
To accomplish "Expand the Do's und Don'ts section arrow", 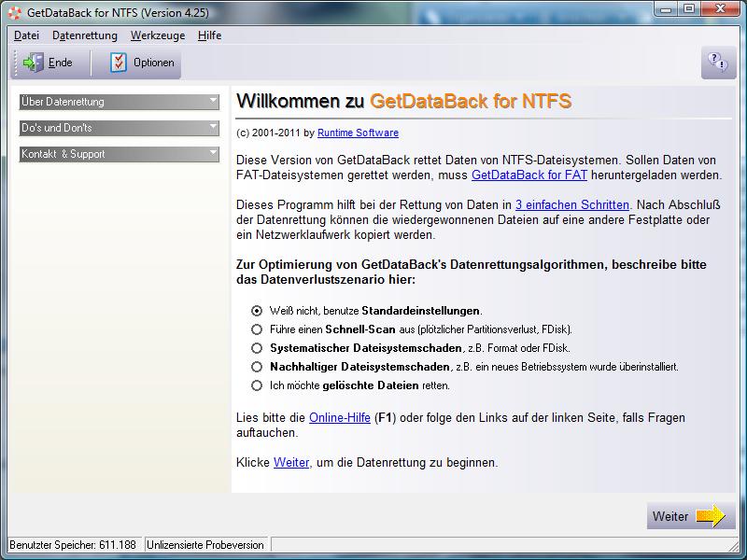I will tap(213, 127).
